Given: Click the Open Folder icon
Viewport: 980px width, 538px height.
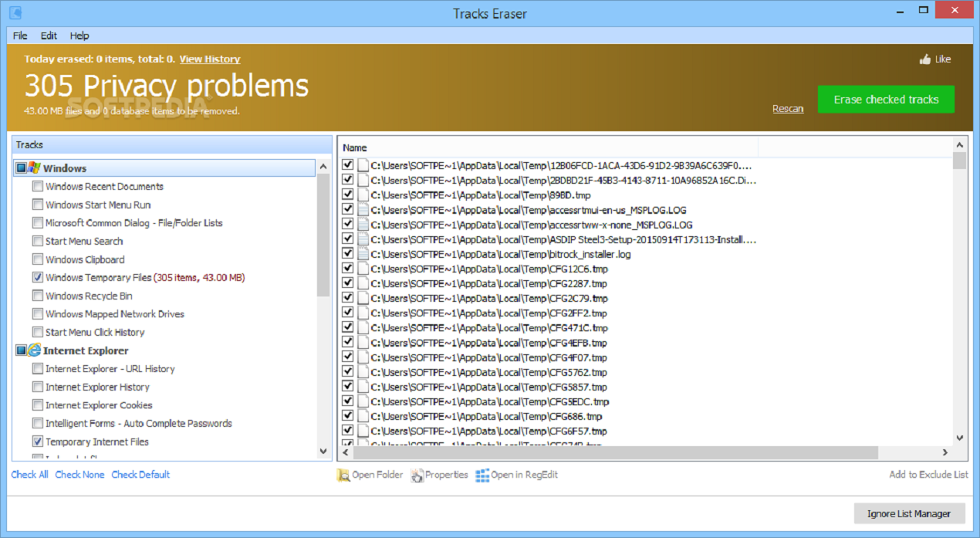Looking at the screenshot, I should 343,475.
